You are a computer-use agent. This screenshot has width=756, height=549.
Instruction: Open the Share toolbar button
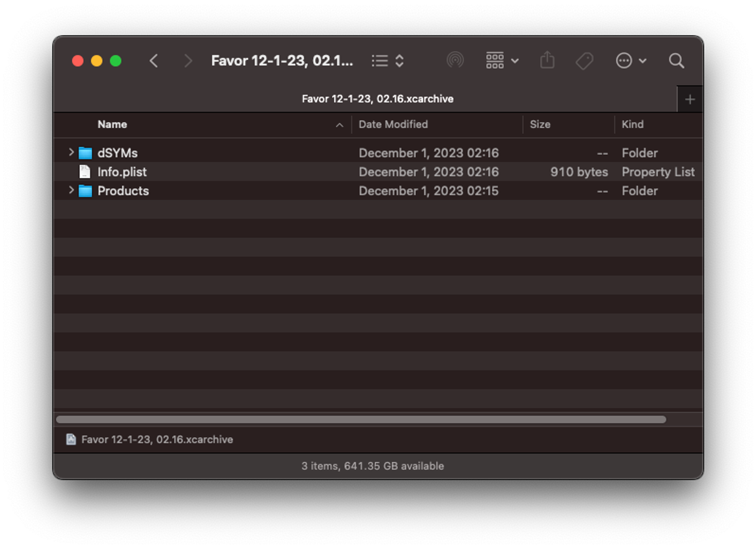point(547,60)
